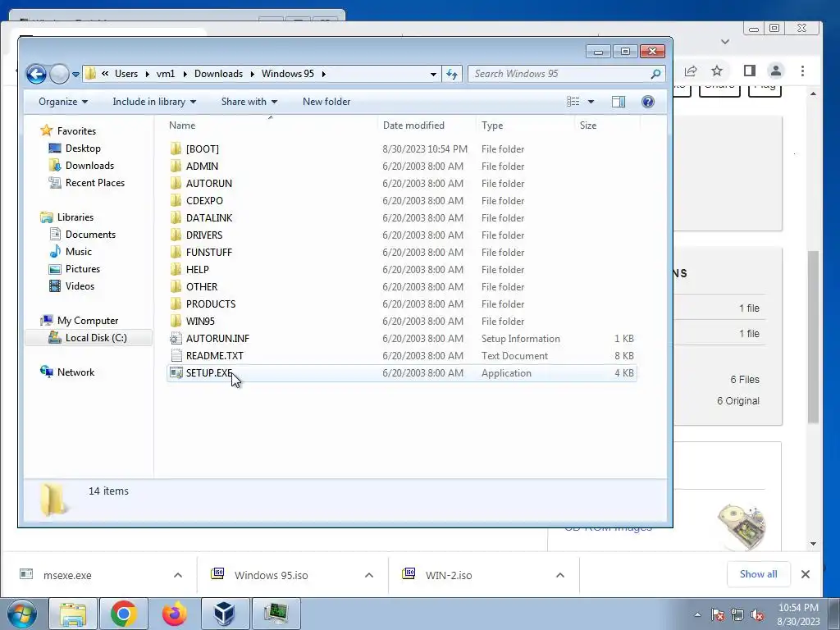Change view with the view icon button
Viewport: 840px width, 630px height.
[573, 102]
